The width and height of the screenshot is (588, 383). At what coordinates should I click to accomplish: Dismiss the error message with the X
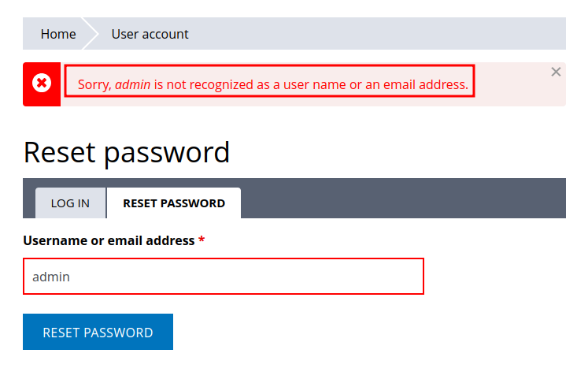coord(556,72)
